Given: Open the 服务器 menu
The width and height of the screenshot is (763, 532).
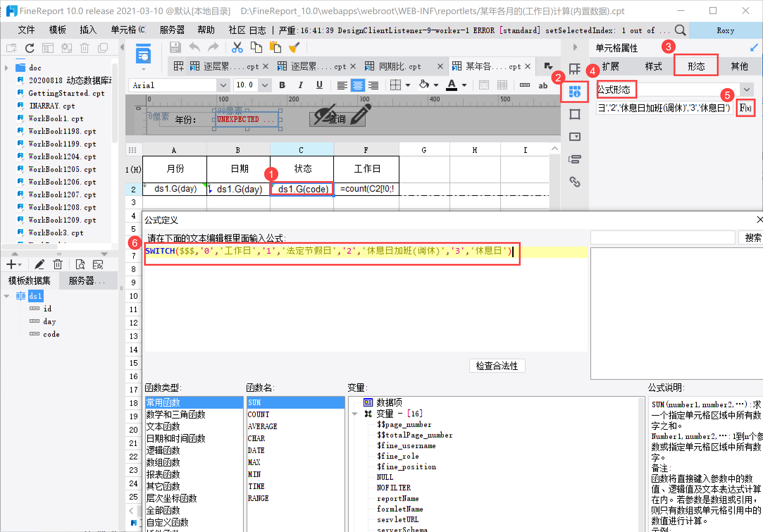Looking at the screenshot, I should [x=172, y=30].
